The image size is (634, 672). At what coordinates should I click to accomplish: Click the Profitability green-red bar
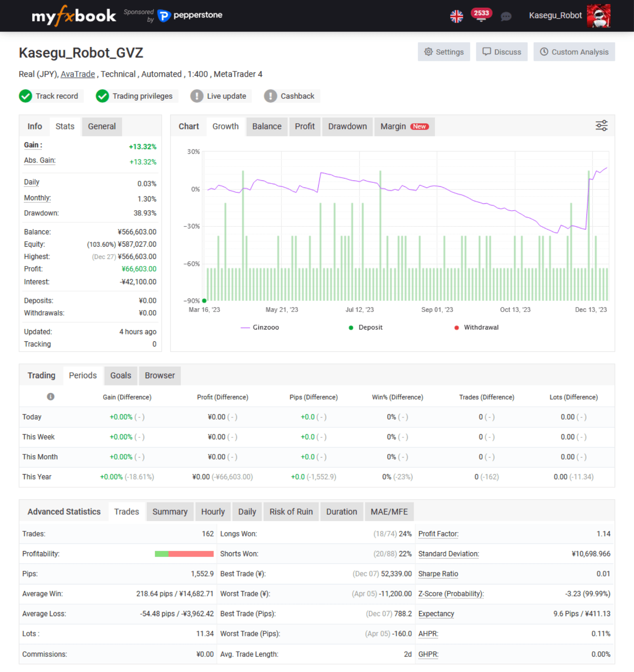(x=184, y=554)
